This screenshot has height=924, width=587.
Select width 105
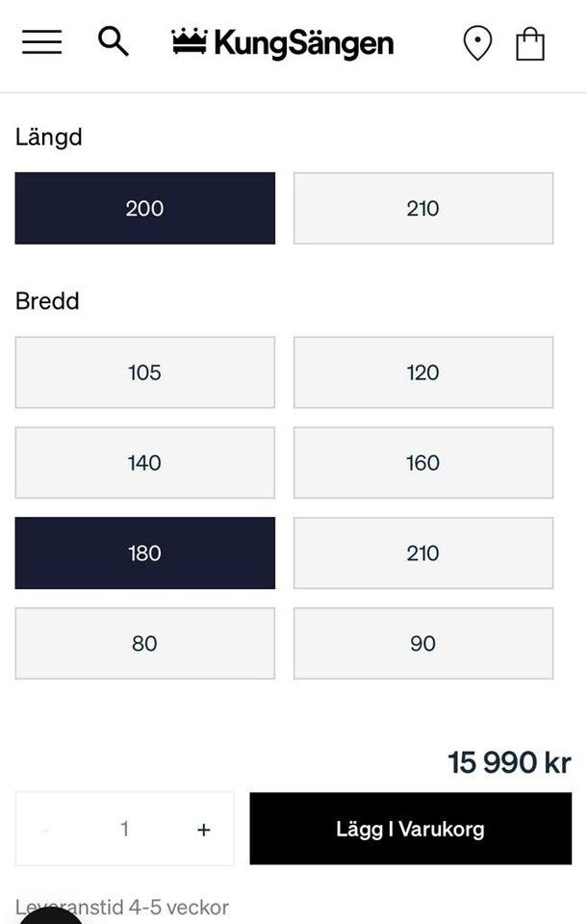pyautogui.click(x=144, y=372)
